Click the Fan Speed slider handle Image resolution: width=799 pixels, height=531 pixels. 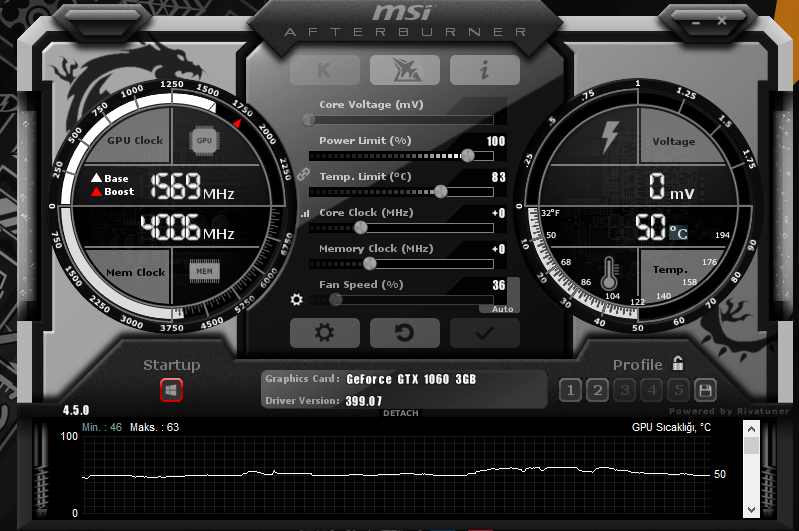[335, 300]
